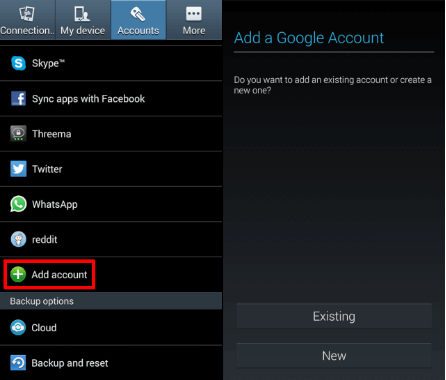Click the Backup options section header
The width and height of the screenshot is (446, 380).
pos(111,301)
